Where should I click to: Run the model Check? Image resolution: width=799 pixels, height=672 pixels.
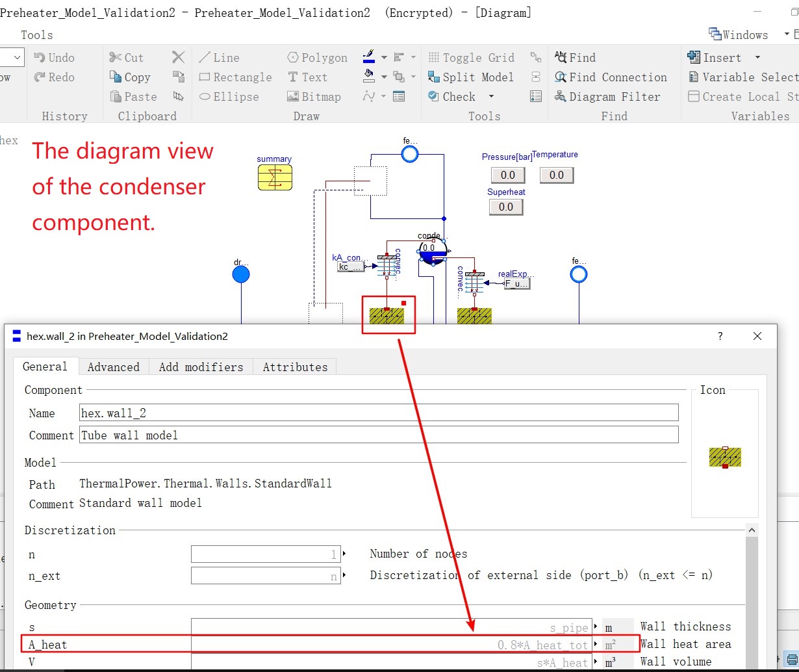tap(452, 97)
